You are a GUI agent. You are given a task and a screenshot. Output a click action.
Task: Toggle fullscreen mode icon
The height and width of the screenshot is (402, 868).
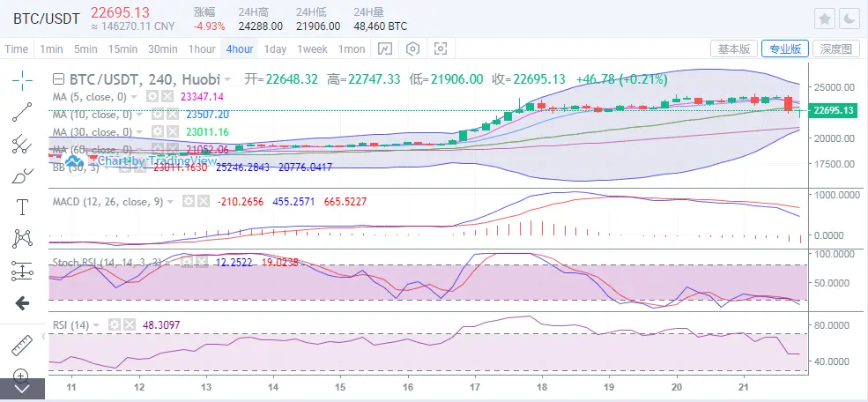pos(440,48)
